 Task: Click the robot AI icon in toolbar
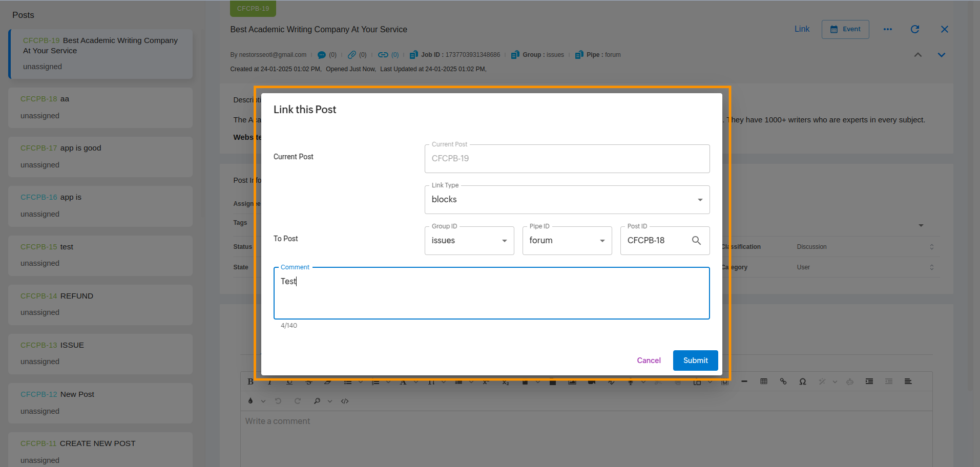tap(850, 381)
